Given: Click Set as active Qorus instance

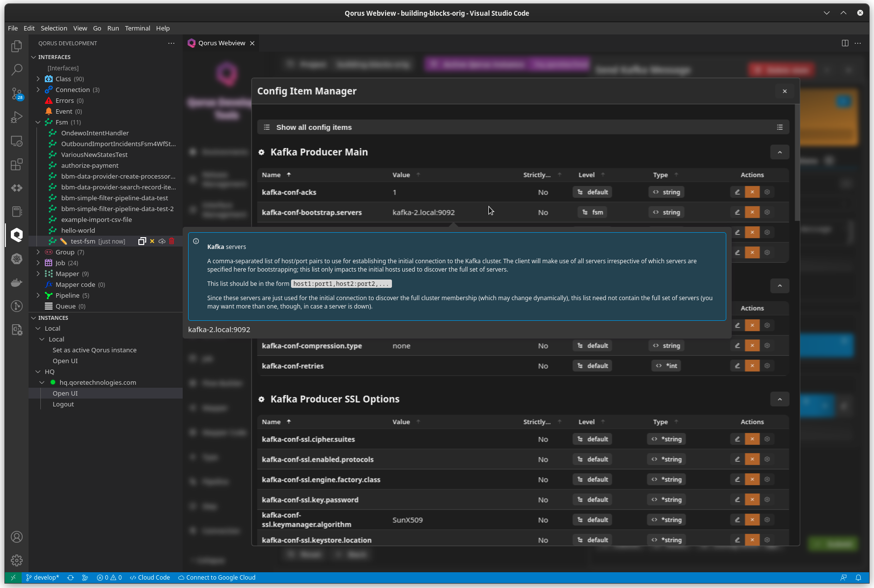Looking at the screenshot, I should [95, 350].
